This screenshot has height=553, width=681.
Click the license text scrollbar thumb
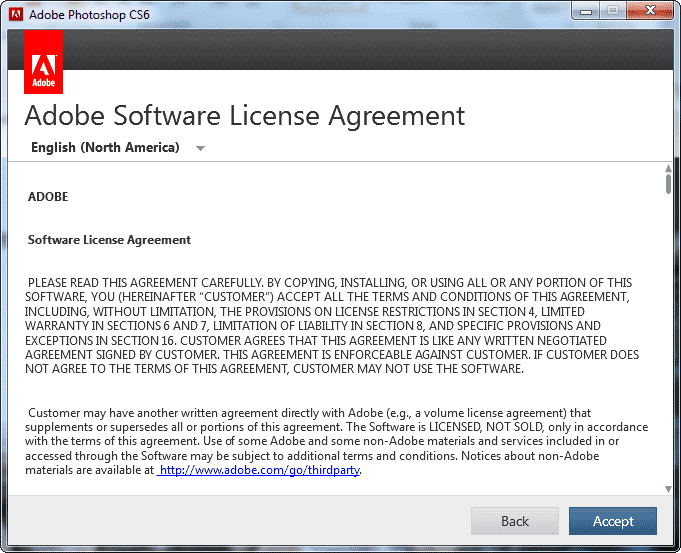[x=668, y=183]
